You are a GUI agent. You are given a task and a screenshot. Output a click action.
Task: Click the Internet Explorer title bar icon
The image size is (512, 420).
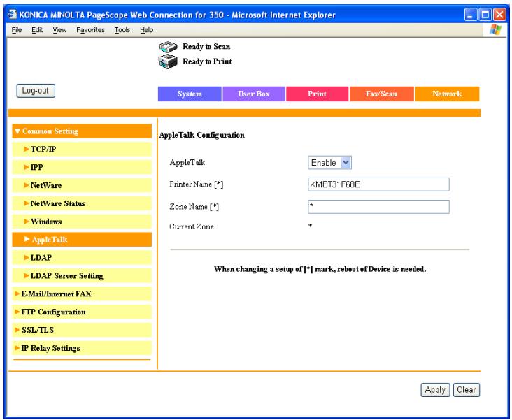coord(12,15)
